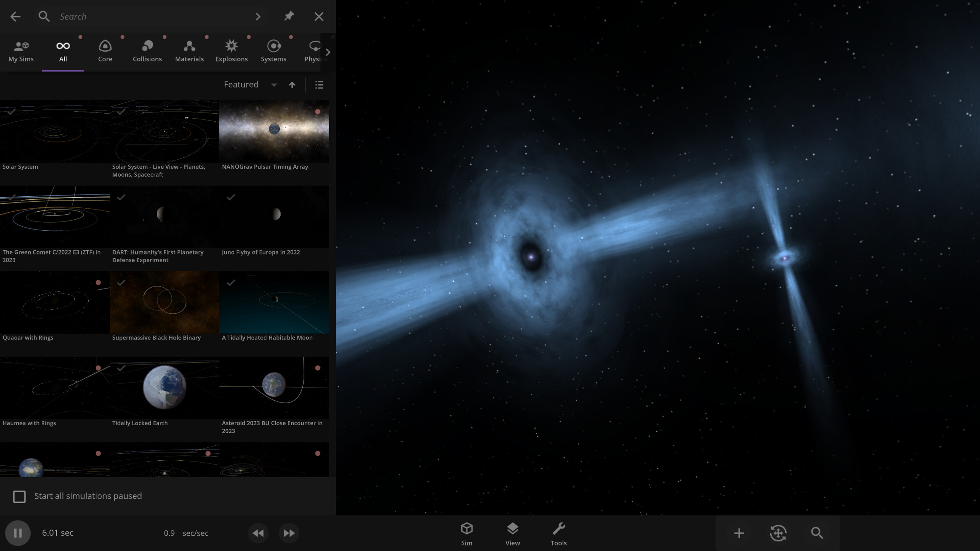The height and width of the screenshot is (551, 980).
Task: Open the Supermassive Black Hole Binary simulation
Action: click(x=165, y=302)
